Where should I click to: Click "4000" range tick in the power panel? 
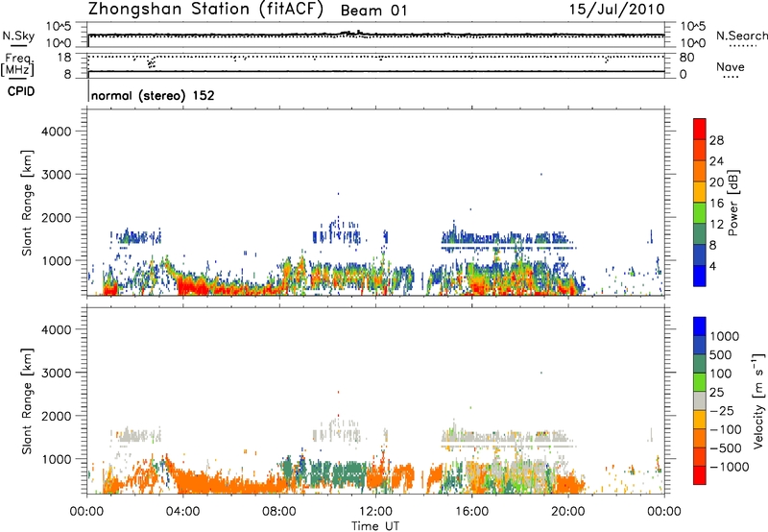click(57, 132)
